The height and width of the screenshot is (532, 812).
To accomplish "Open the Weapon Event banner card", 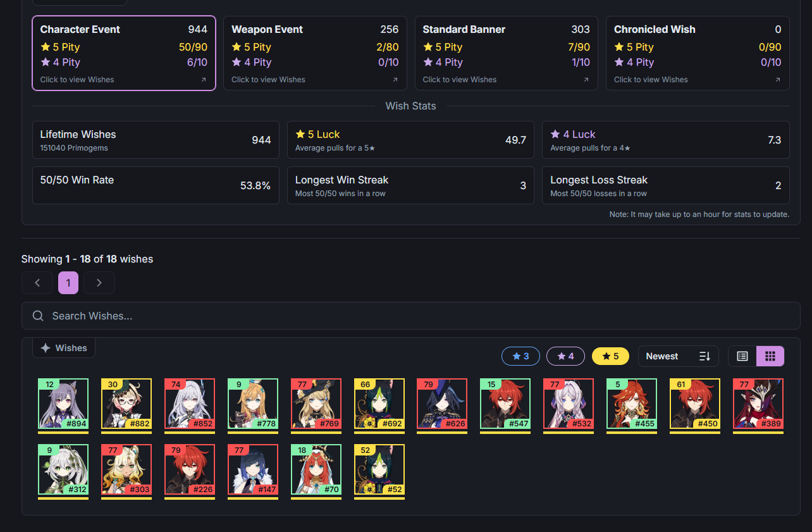I will [315, 53].
